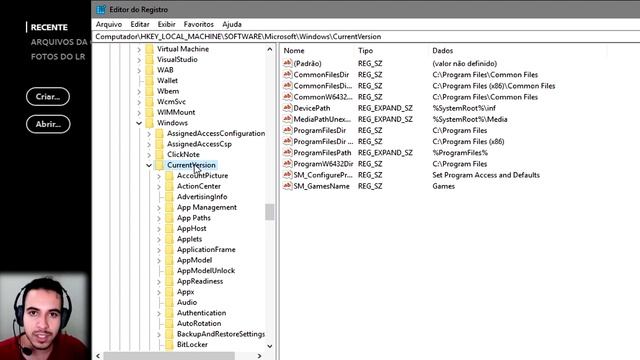Click tree horizontal scrollbar thumb
The width and height of the screenshot is (640, 360).
[169, 356]
